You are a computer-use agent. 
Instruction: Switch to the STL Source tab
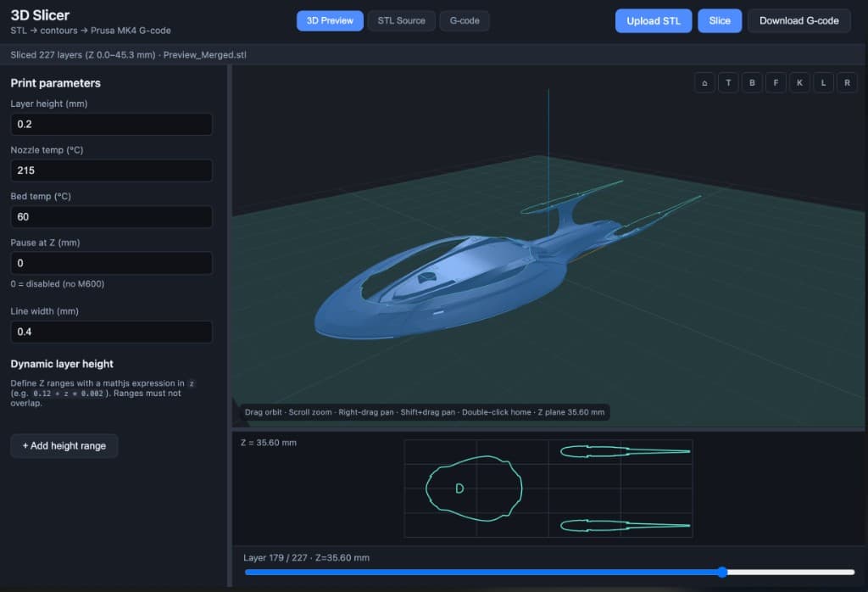(x=401, y=20)
